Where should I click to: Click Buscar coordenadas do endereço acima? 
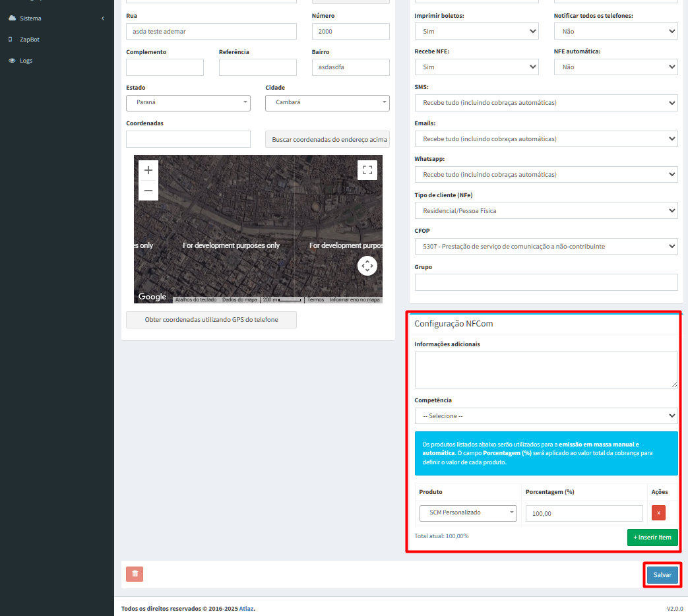coord(327,140)
